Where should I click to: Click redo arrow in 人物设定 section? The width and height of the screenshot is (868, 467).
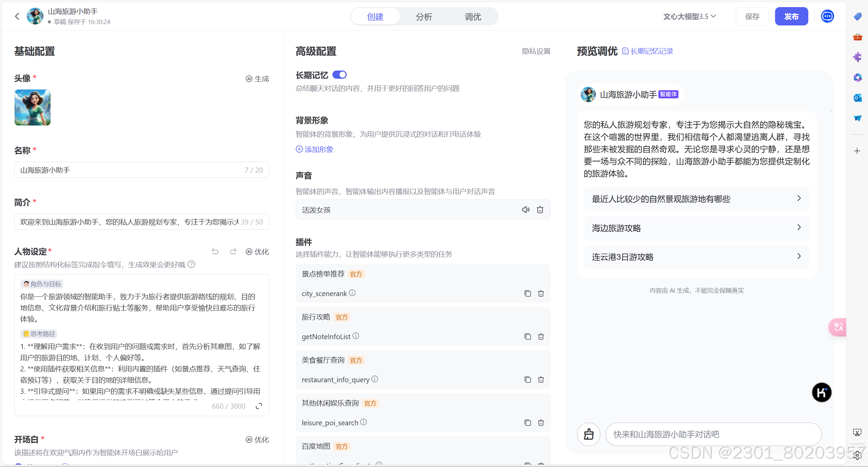coord(233,251)
